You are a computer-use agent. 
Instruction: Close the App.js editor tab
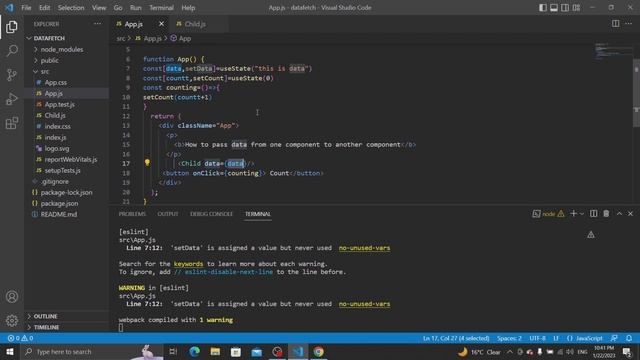(161, 24)
